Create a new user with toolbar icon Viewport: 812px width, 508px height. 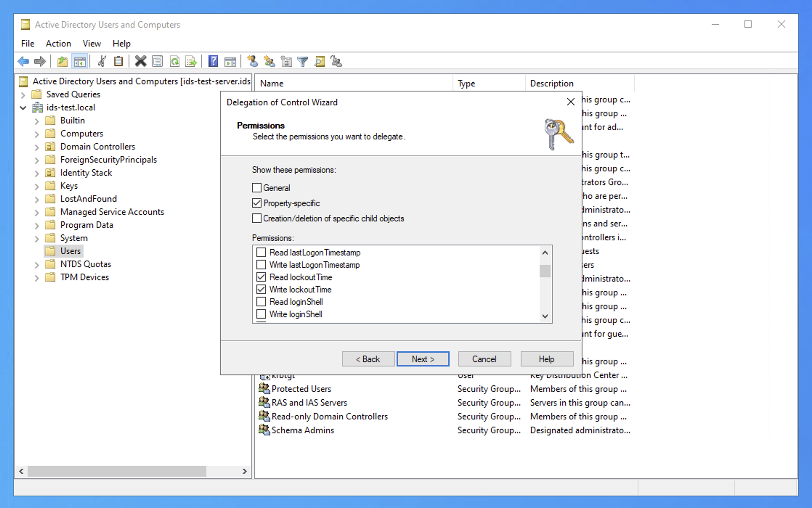(x=252, y=61)
